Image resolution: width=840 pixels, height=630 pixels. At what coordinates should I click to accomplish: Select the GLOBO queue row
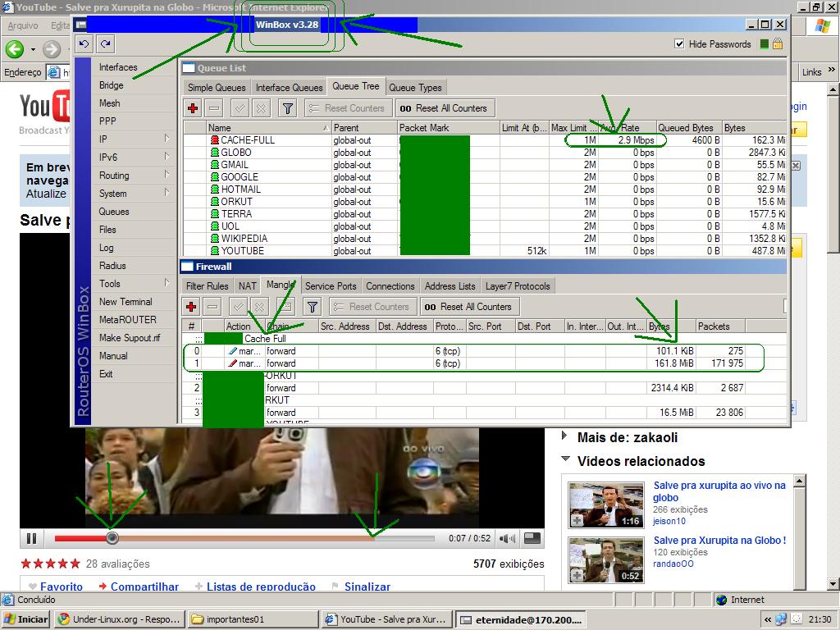coord(485,152)
